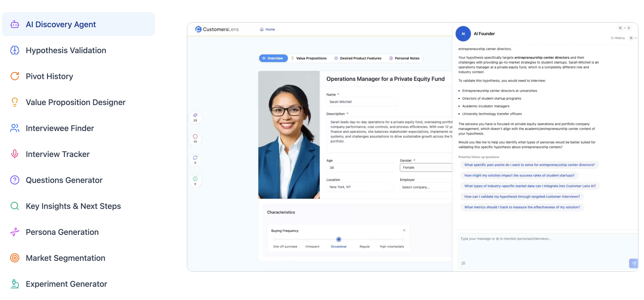
Task: Open the chat History dropdown
Action: click(618, 38)
